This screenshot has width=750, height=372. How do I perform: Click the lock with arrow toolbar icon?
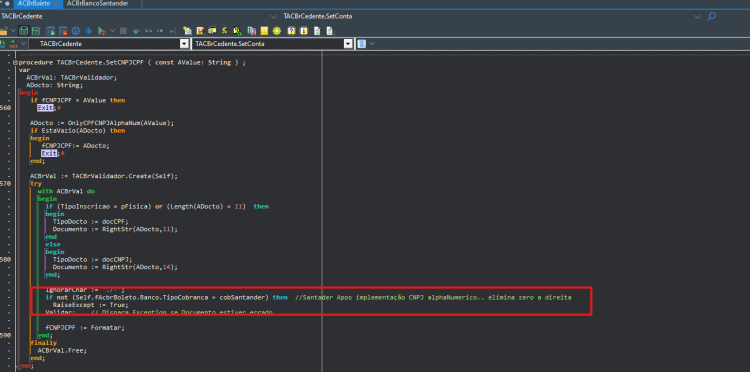pos(237,31)
